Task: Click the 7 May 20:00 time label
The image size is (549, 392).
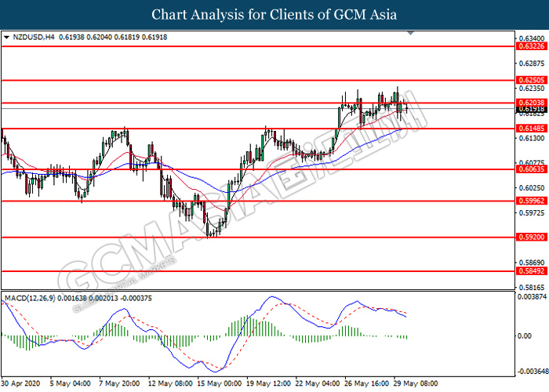Action: [119, 383]
